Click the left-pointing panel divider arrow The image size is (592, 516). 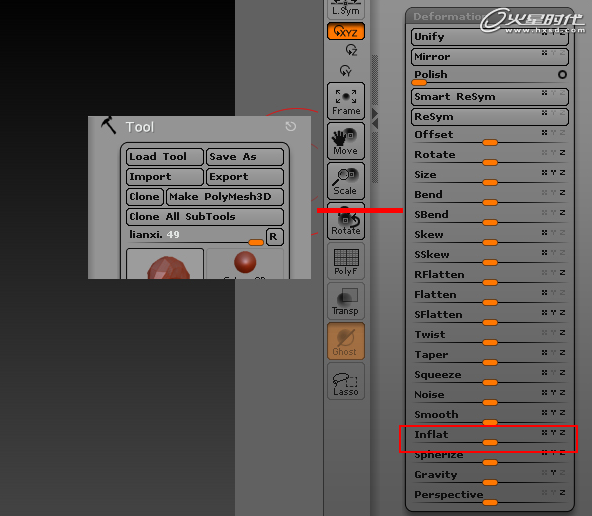375,124
